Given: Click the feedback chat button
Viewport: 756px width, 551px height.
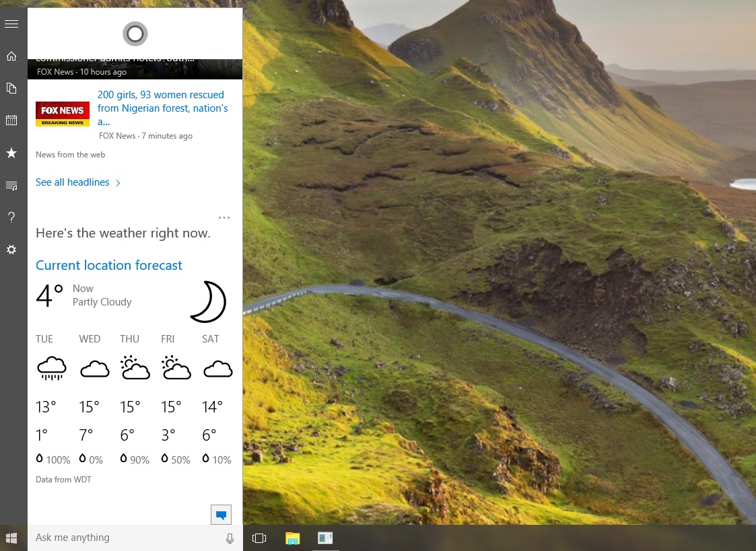Looking at the screenshot, I should 221,515.
